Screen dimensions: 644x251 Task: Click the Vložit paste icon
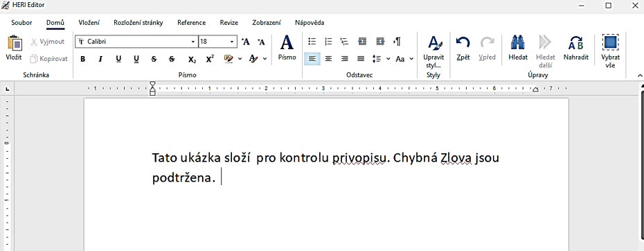(x=15, y=43)
